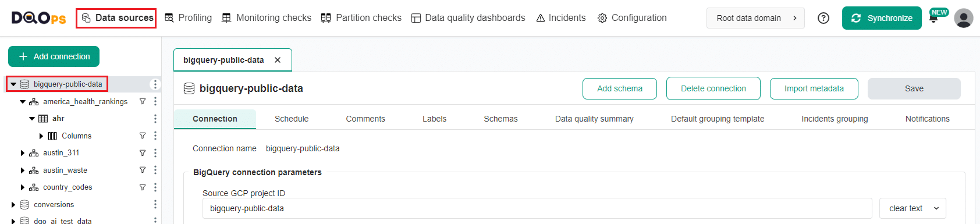The image size is (980, 224).
Task: Open the options menu for conversions
Action: pyautogui.click(x=155, y=205)
